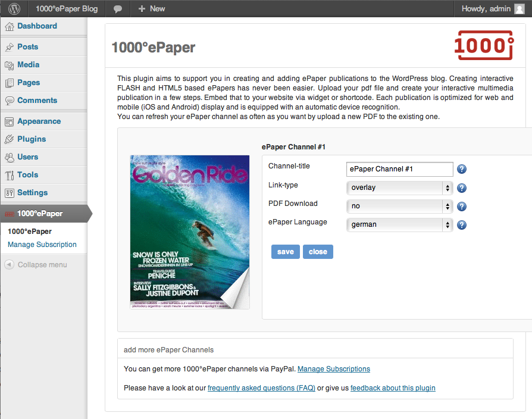Open the comments bubble in admin bar

click(118, 9)
